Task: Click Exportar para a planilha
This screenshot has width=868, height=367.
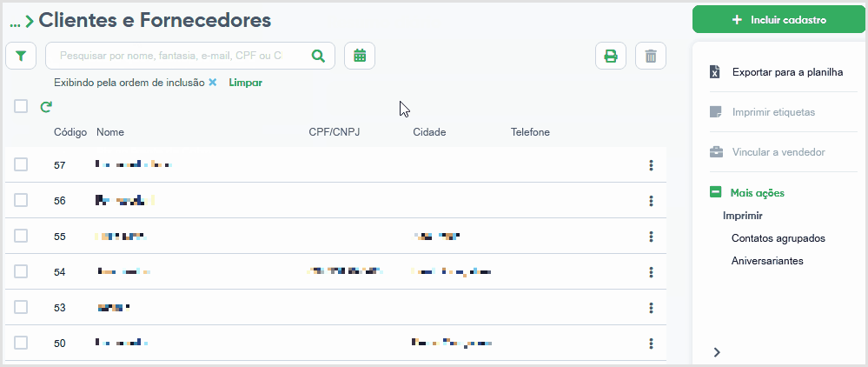Action: (x=787, y=72)
